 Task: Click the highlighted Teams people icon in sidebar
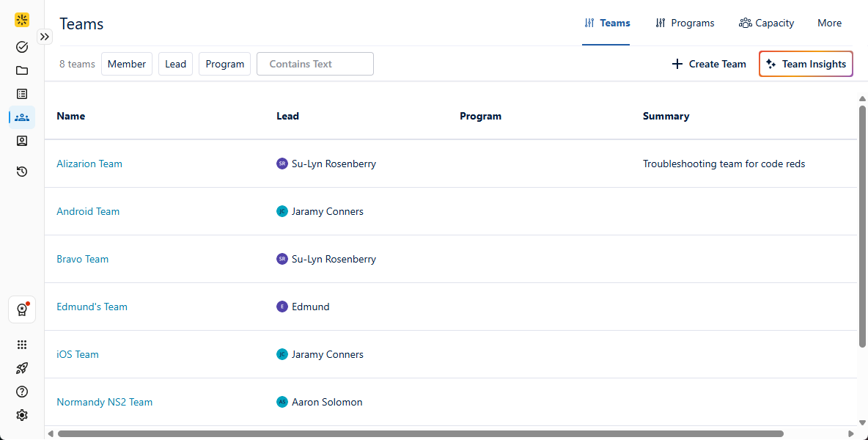coord(21,117)
